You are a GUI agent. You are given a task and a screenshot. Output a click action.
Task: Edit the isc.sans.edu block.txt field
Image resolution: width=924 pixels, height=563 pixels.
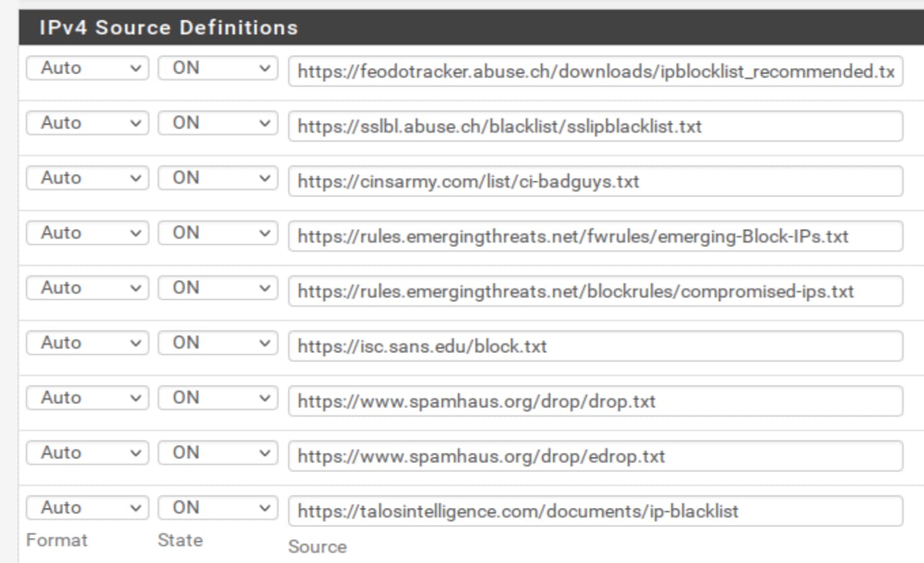[x=596, y=347]
